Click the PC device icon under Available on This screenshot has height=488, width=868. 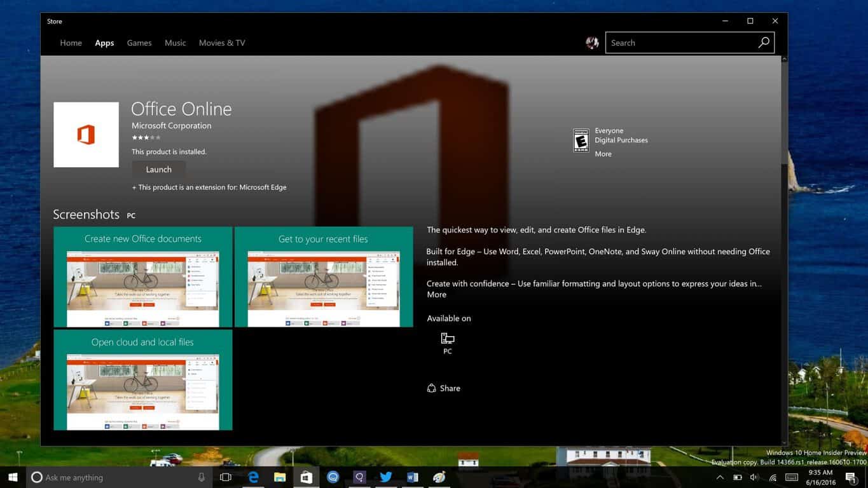[448, 339]
